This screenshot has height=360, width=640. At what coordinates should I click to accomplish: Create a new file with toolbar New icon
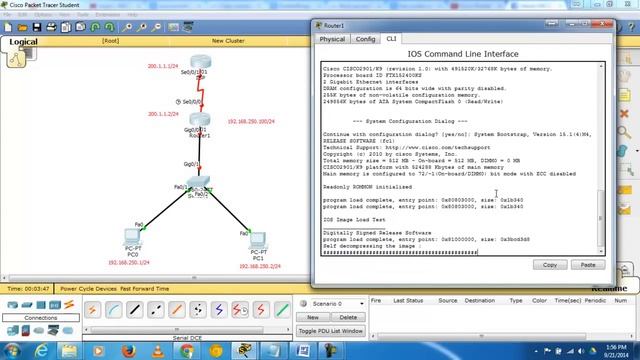[x=8, y=27]
